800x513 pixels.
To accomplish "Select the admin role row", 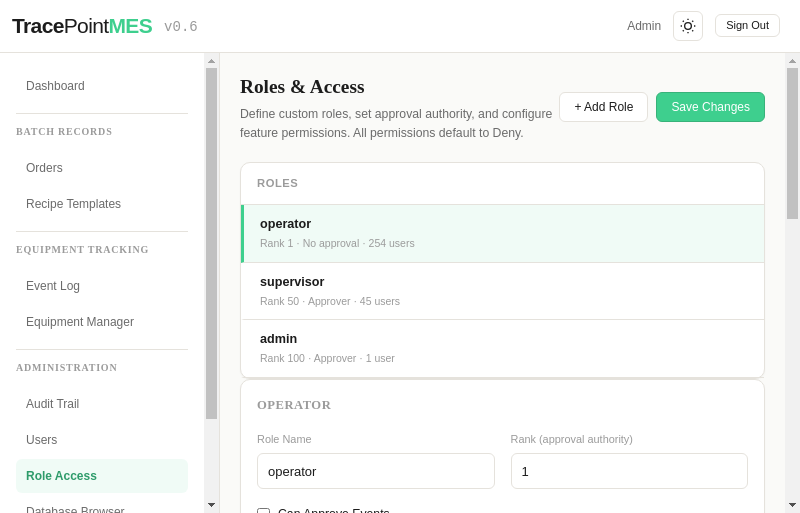I will (x=503, y=349).
